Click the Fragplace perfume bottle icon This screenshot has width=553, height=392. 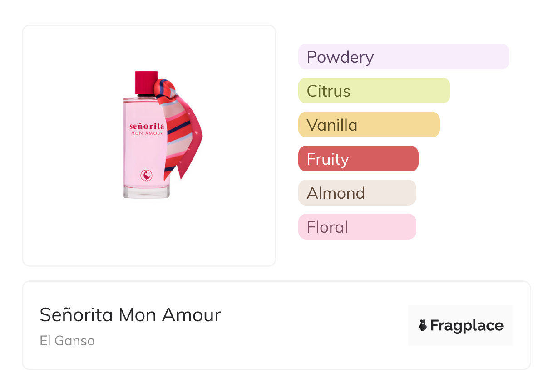[423, 325]
